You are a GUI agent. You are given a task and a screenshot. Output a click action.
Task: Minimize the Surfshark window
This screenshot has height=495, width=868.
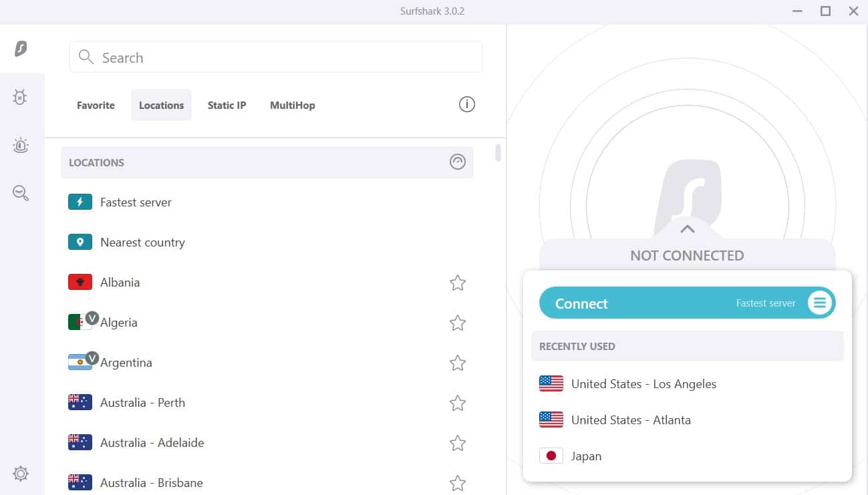798,11
